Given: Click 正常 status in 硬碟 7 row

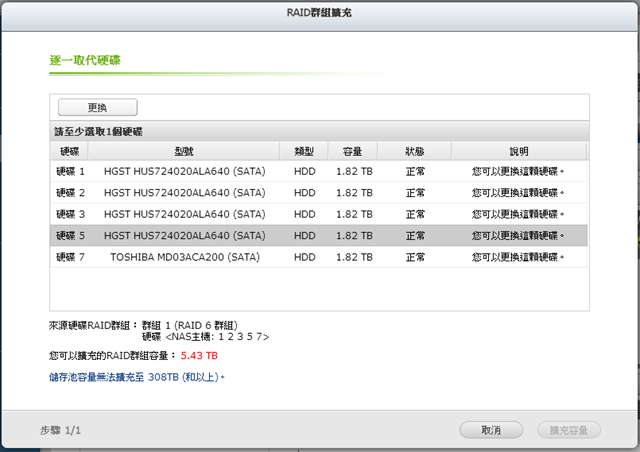Looking at the screenshot, I should click(x=415, y=257).
